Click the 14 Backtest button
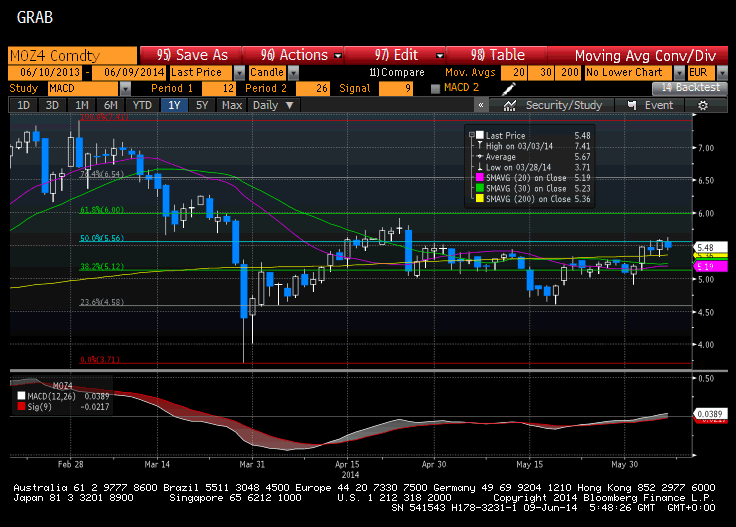Viewport: 736px width, 527px height. pos(690,88)
